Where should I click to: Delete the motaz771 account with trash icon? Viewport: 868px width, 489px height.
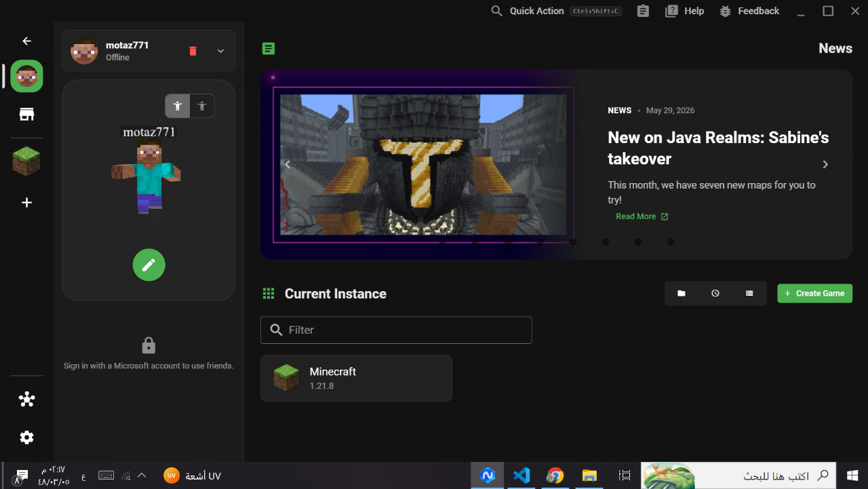coord(193,51)
